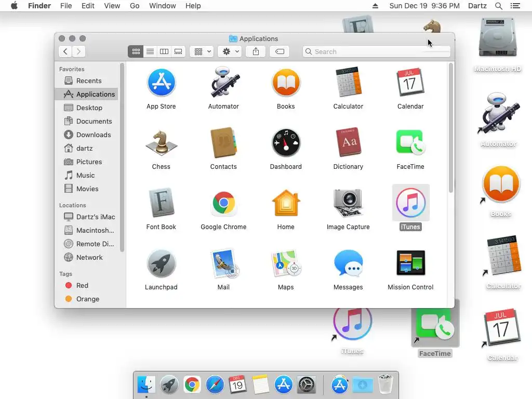Select the Image Capture app icon

point(348,203)
